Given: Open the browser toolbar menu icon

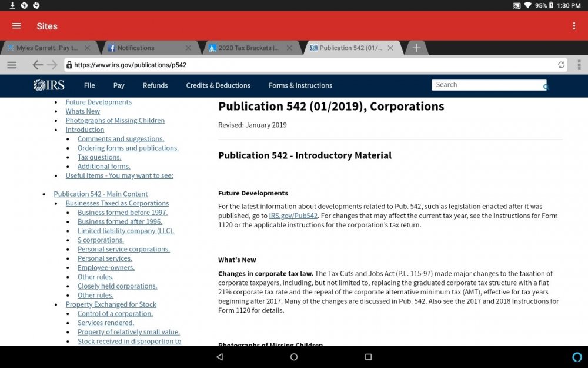Looking at the screenshot, I should 12,65.
